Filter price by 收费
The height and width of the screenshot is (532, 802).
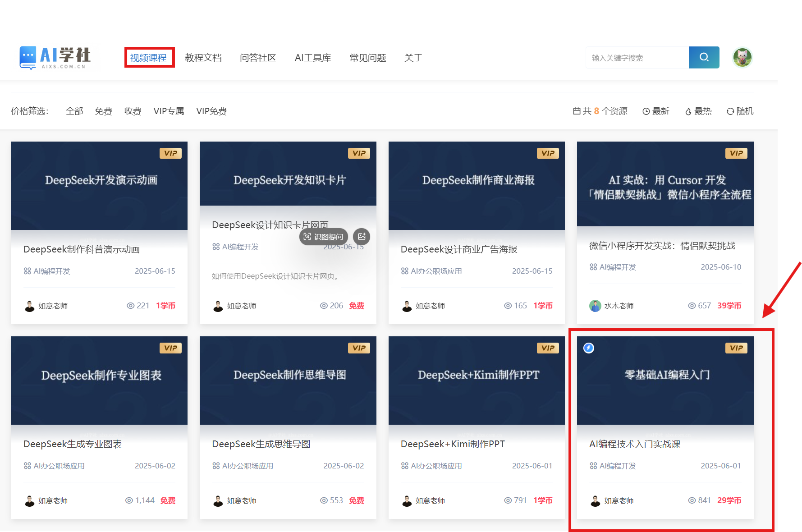coord(133,111)
